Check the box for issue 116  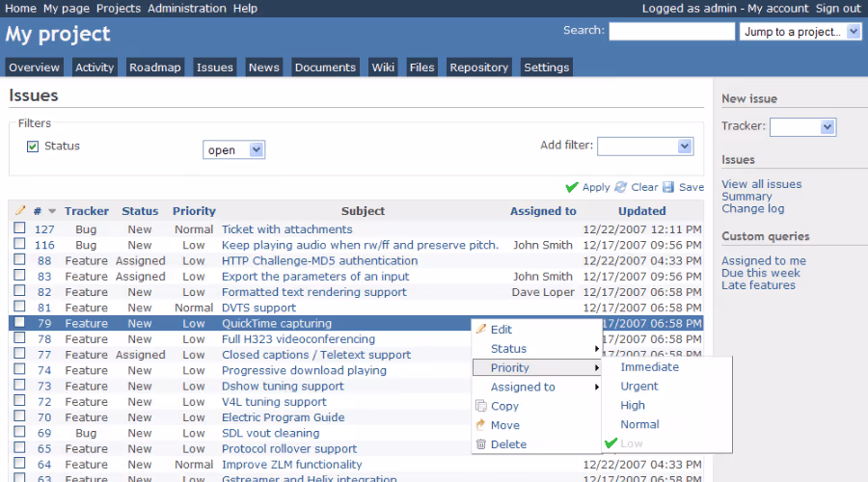[20, 244]
